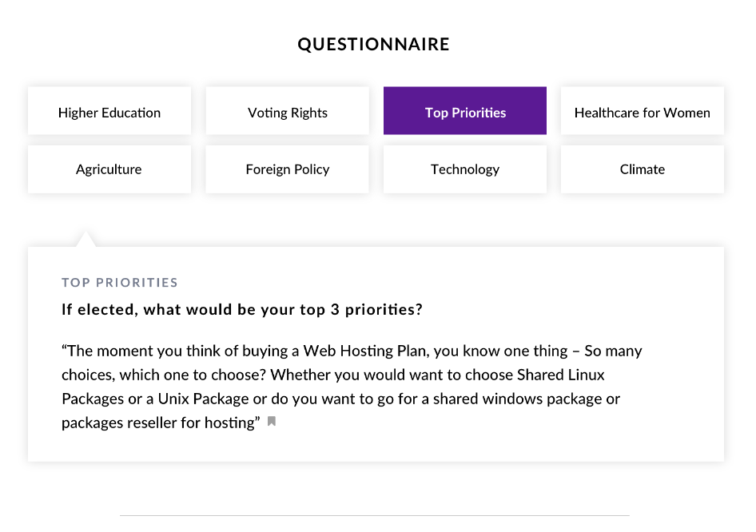
Task: Click the gray TOP PRIORITIES section label
Action: coord(120,283)
